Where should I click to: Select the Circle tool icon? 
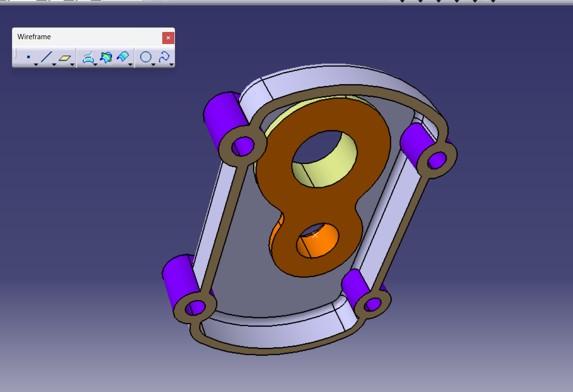tap(146, 57)
